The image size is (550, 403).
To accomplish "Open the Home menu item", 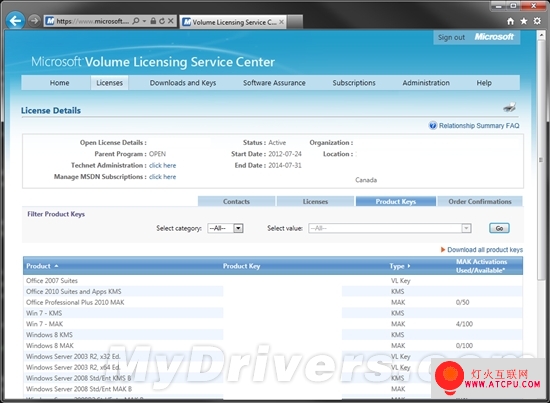I will click(x=59, y=83).
